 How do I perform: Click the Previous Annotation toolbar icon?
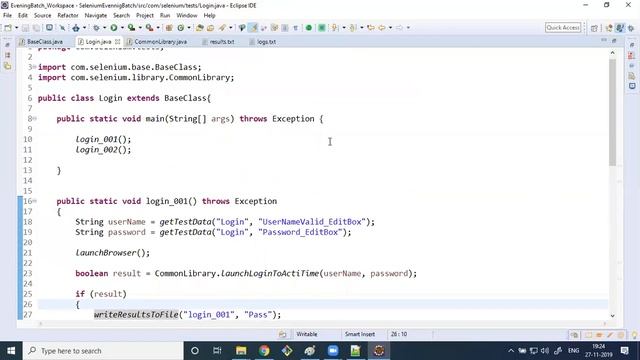(x=353, y=28)
